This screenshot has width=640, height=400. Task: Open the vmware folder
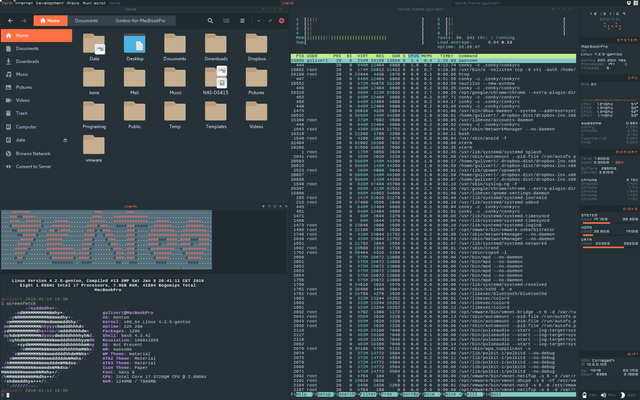tap(95, 145)
